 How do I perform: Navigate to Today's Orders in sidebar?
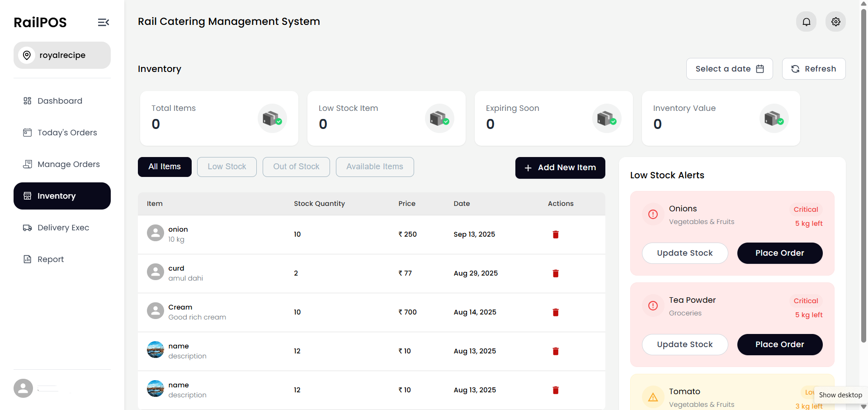(62, 133)
